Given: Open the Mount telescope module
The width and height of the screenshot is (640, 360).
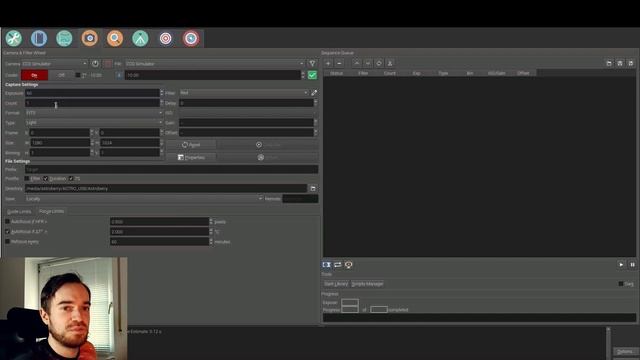Looking at the screenshot, I should pos(140,38).
